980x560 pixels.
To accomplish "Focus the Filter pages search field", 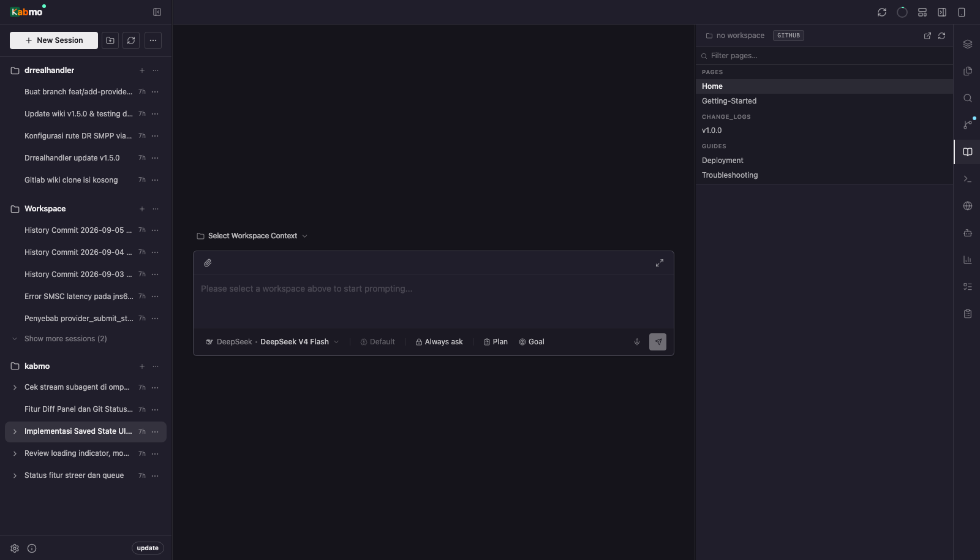I will pos(824,56).
